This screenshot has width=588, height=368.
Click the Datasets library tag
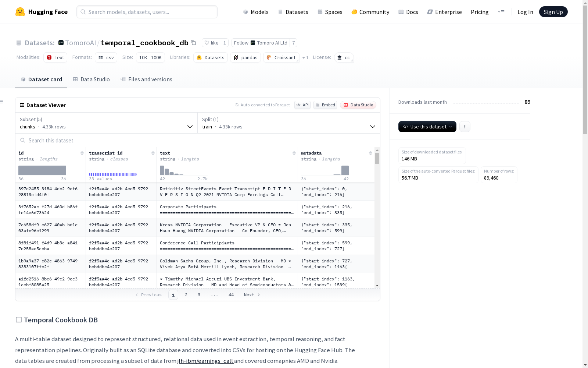tap(211, 57)
